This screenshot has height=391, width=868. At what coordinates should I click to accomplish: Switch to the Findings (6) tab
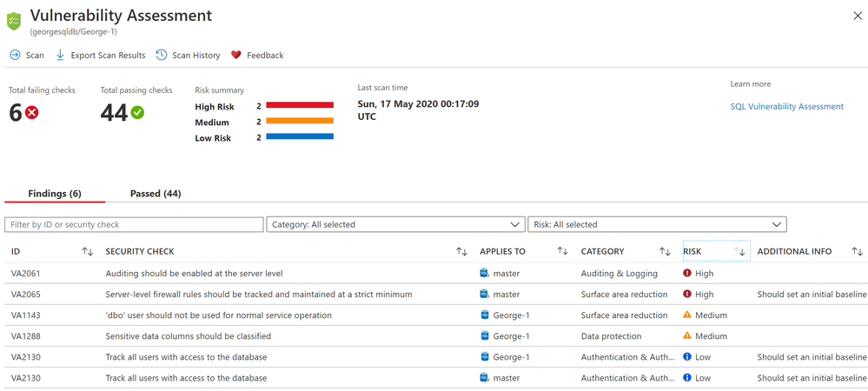[x=55, y=193]
